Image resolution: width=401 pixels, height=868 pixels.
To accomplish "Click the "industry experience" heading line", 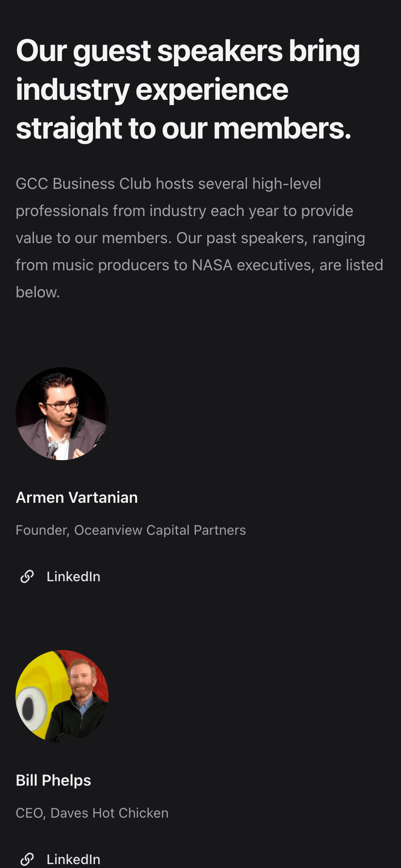I will pyautogui.click(x=152, y=90).
